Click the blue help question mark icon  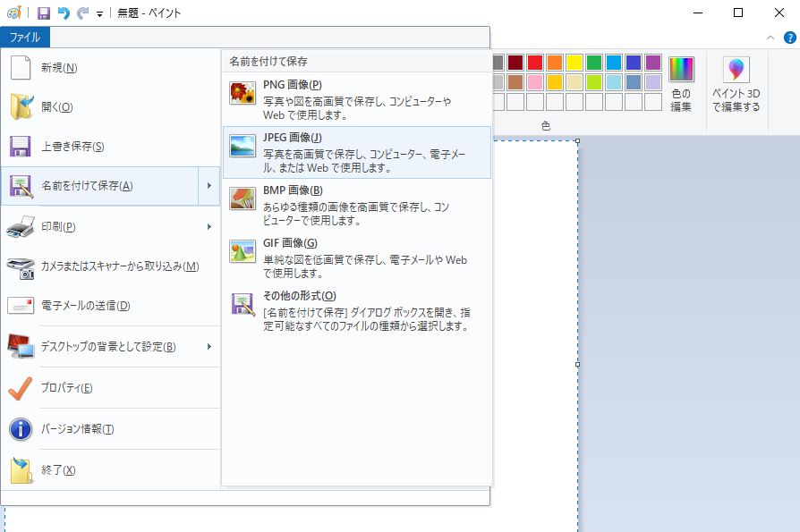coord(790,38)
